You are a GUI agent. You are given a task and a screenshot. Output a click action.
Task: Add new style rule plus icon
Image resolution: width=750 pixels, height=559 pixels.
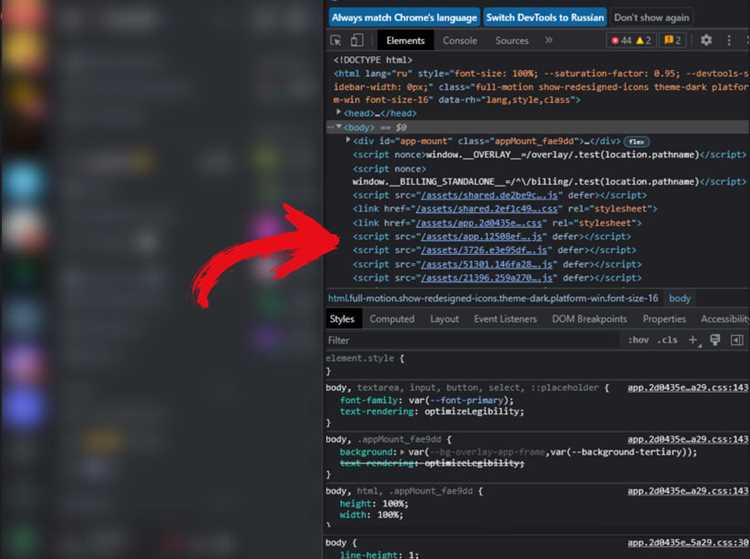click(x=693, y=340)
